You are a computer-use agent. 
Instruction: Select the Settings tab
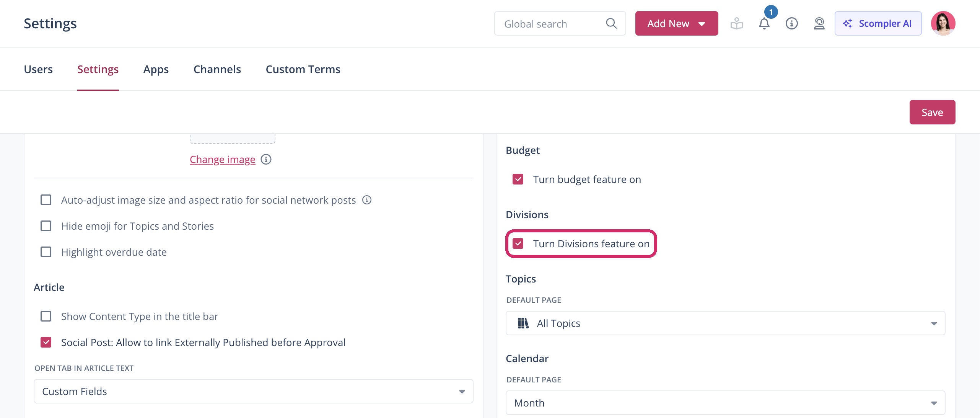pyautogui.click(x=98, y=69)
